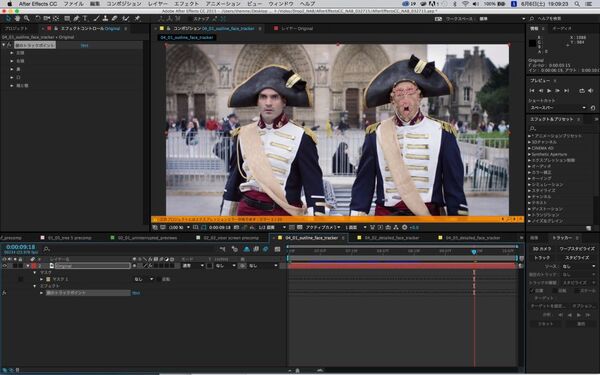This screenshot has height=375, width=600.
Task: Select the Rectangle shape tool
Action: (x=67, y=18)
